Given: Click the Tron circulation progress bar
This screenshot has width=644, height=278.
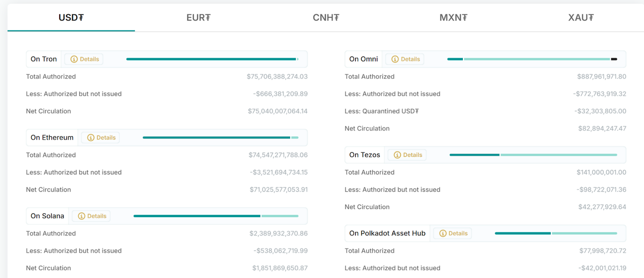Looking at the screenshot, I should [212, 59].
